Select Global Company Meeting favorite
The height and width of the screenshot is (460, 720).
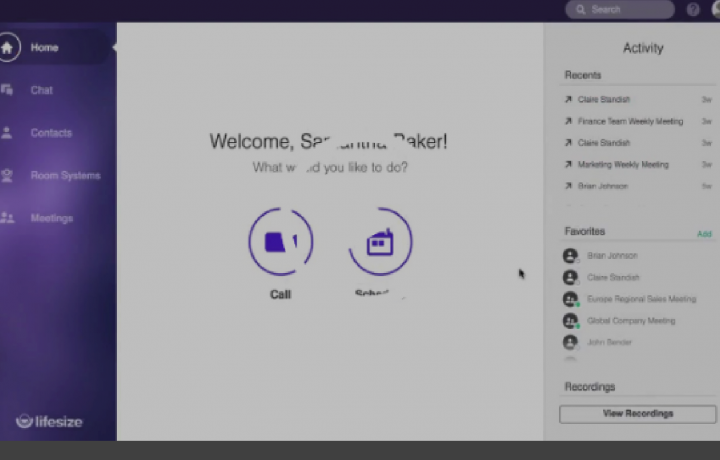click(x=631, y=320)
